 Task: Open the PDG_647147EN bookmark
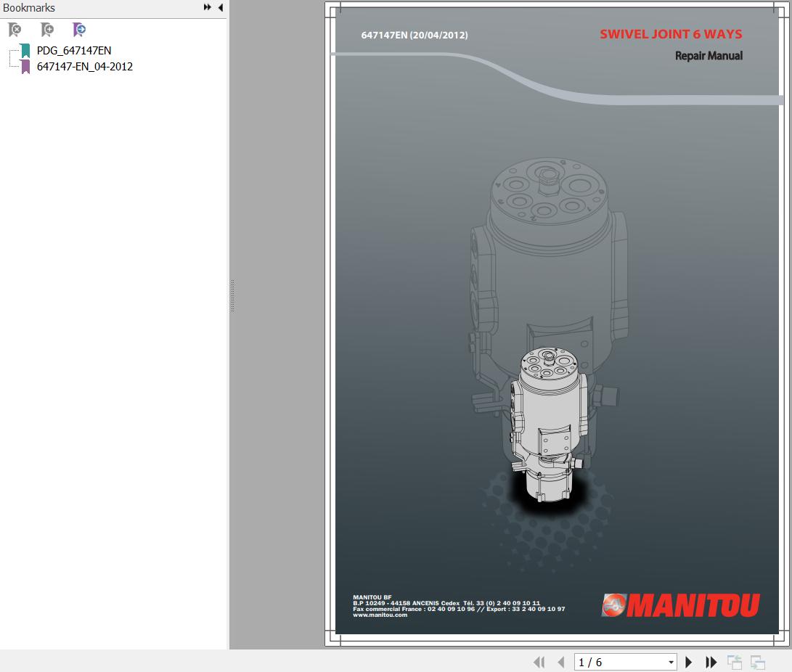point(74,51)
